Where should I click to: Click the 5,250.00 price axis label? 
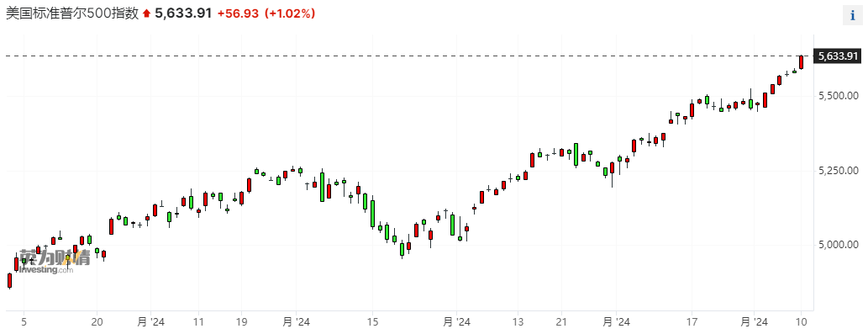pyautogui.click(x=838, y=170)
